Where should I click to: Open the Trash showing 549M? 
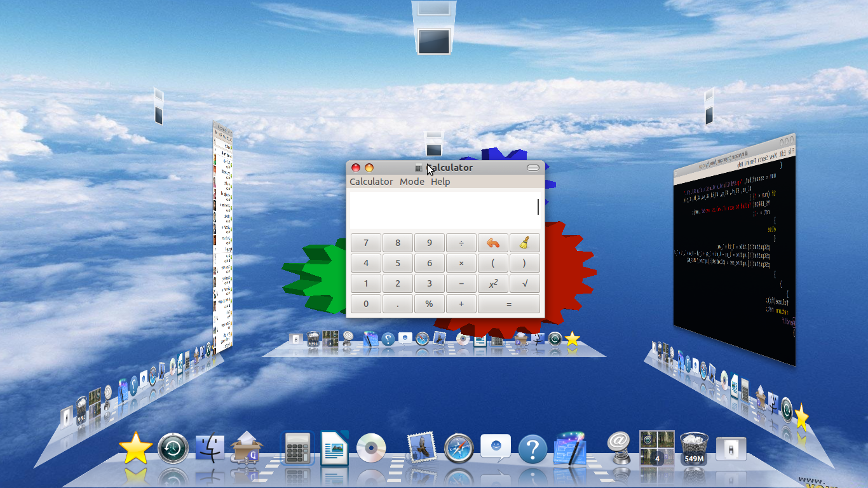pos(694,449)
